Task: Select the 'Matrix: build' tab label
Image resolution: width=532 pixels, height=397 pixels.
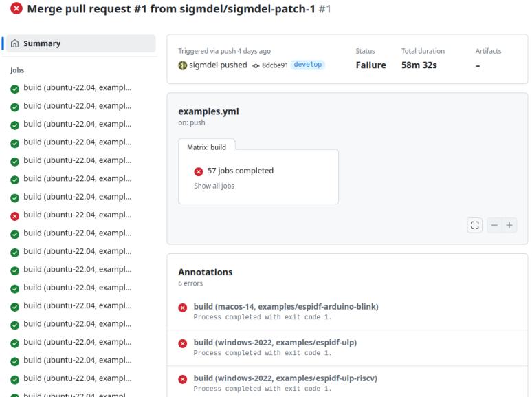Action: tap(206, 147)
